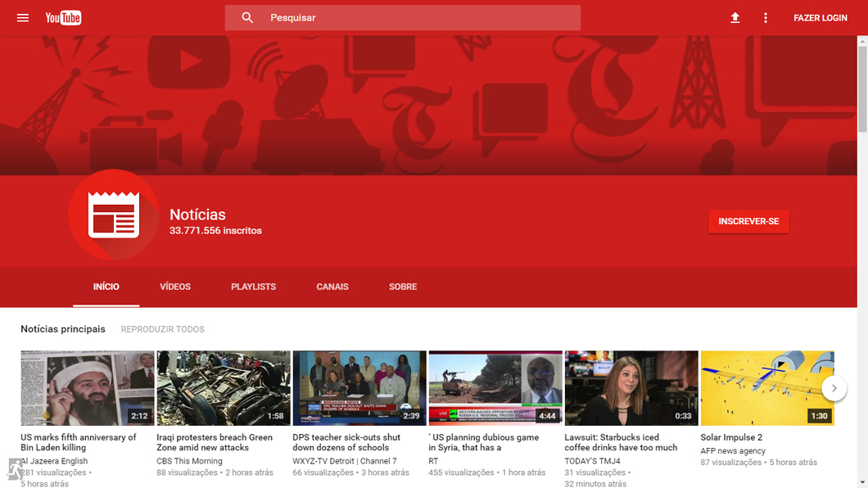Open the RT channel link
This screenshot has height=488, width=868.
pos(433,461)
